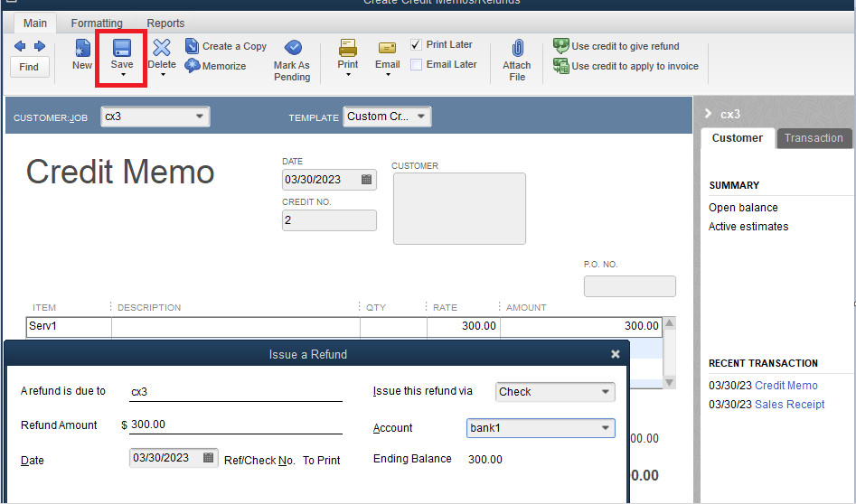Click the Save disk icon
The width and height of the screenshot is (856, 504).
[x=122, y=48]
